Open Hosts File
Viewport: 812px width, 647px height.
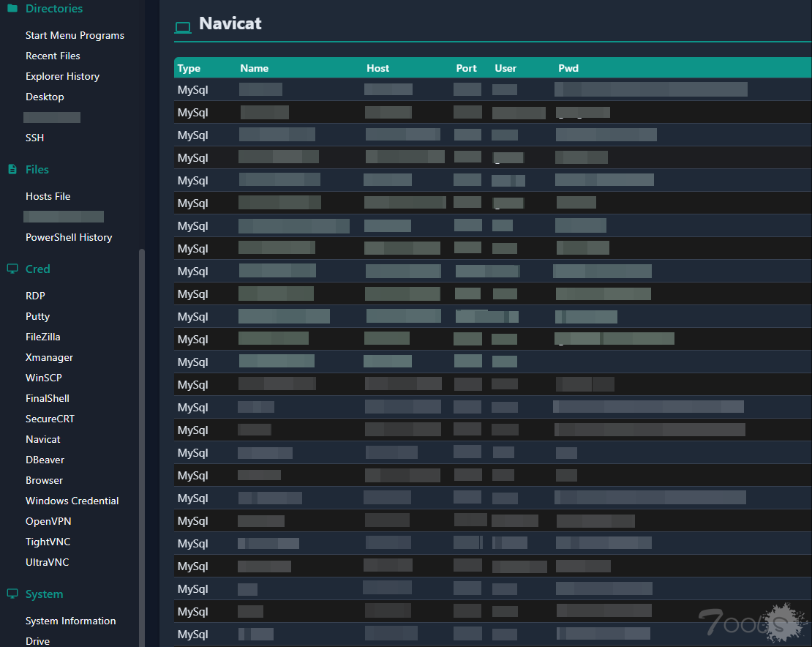[48, 196]
